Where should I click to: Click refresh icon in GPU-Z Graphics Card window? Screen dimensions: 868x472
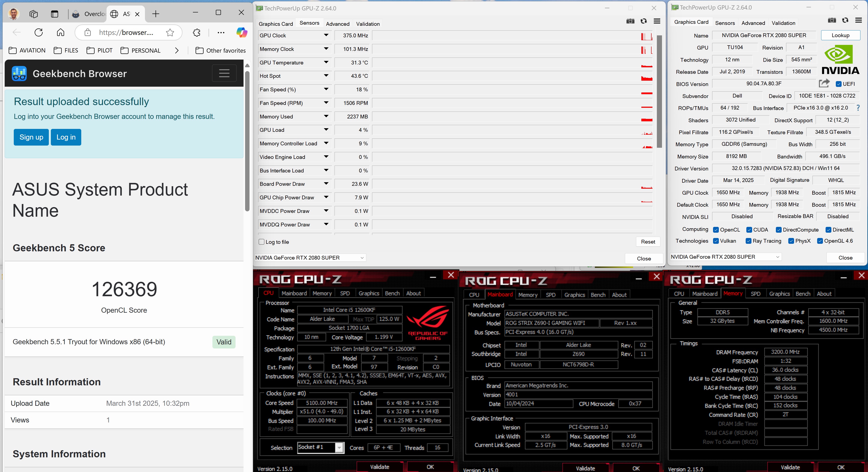(845, 20)
